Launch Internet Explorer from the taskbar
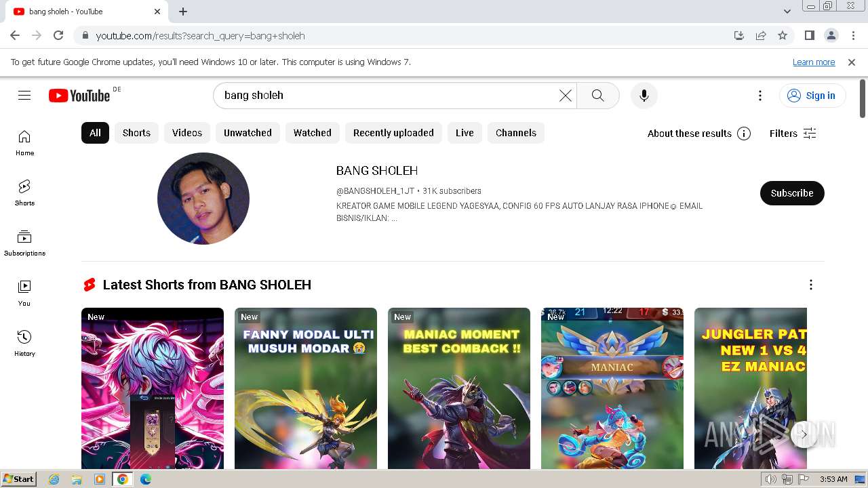 54,479
